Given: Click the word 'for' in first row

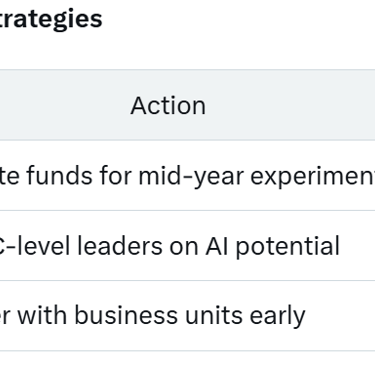Looking at the screenshot, I should pyautogui.click(x=115, y=175).
